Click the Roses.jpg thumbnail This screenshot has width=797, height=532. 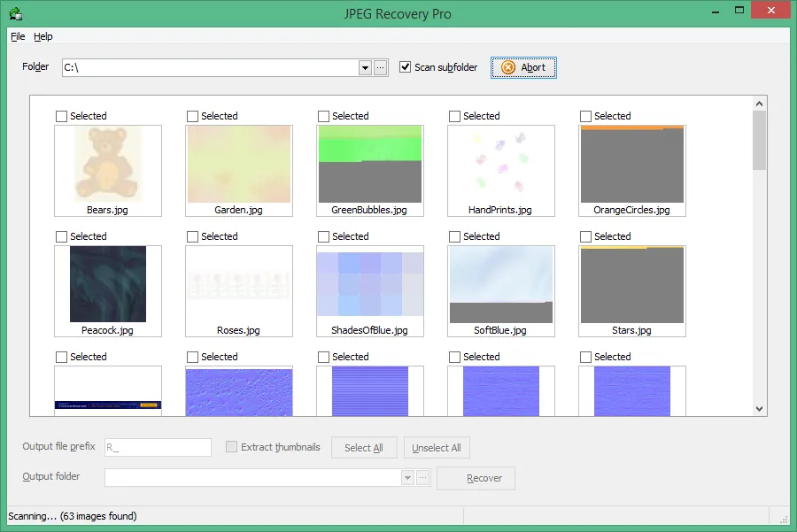[239, 284]
